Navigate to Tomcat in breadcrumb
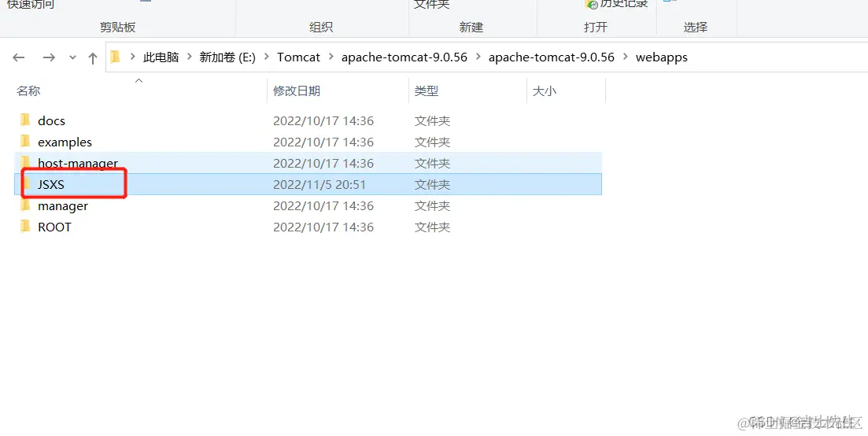The image size is (868, 436). [298, 57]
